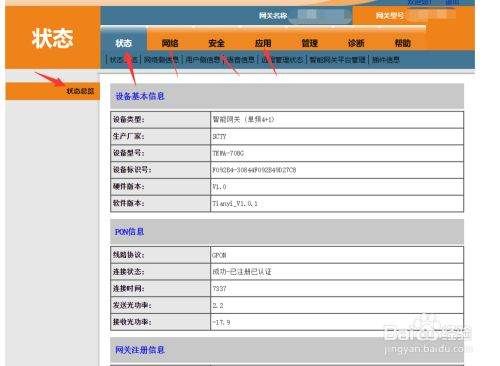
Task: Select 网络侧信息 submenu item
Action: 162,60
